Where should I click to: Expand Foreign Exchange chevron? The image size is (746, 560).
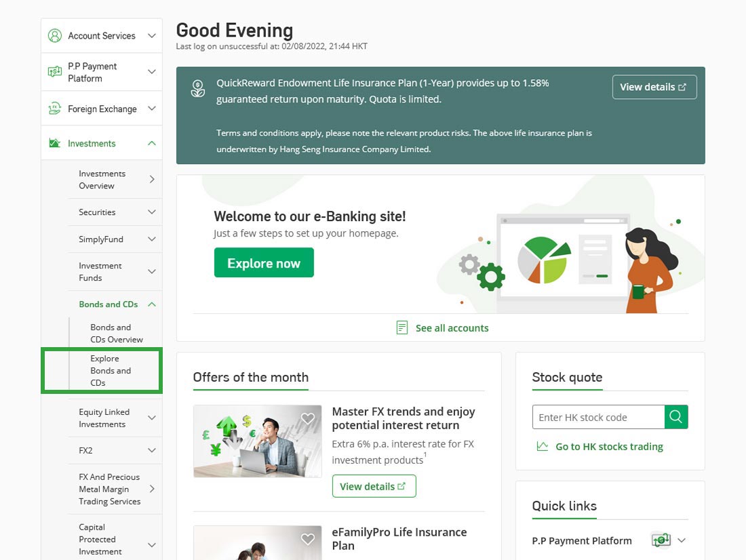152,108
